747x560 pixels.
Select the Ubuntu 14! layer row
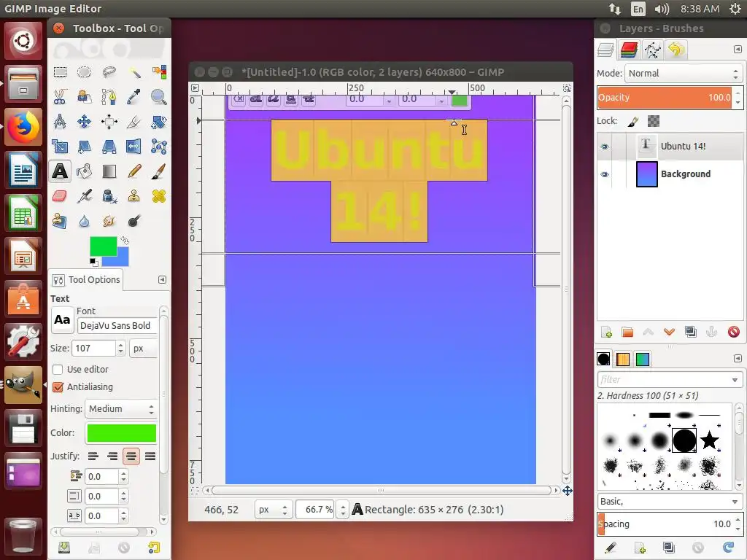670,146
